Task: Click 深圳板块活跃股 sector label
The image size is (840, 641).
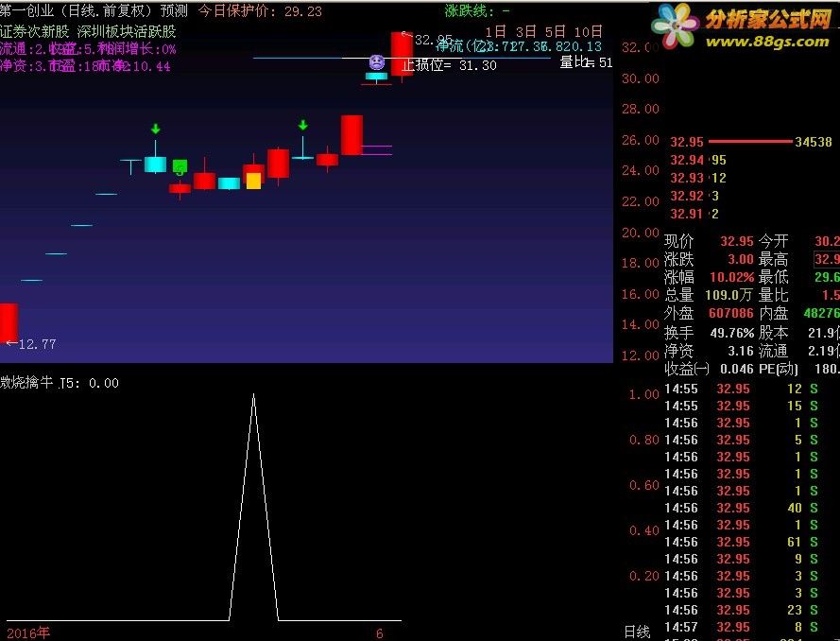Action: [x=127, y=31]
